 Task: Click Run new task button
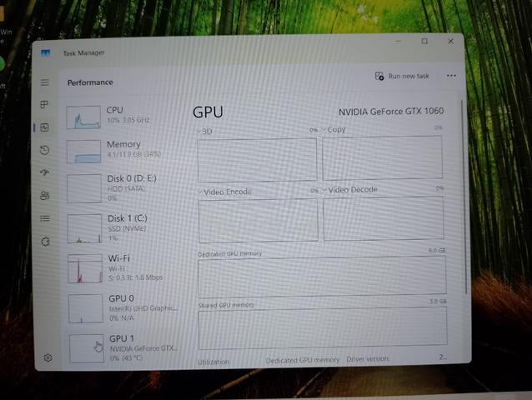click(x=402, y=76)
